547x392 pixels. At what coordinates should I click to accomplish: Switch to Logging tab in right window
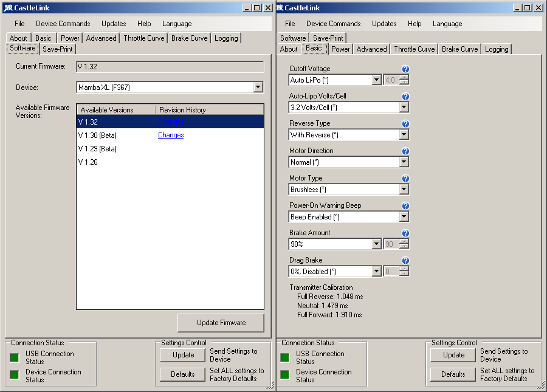497,49
